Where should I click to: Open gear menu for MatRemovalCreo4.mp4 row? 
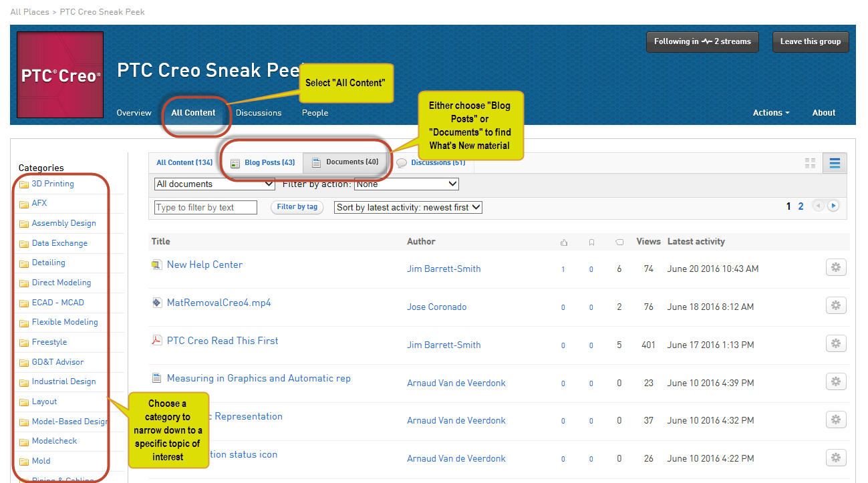pyautogui.click(x=836, y=305)
